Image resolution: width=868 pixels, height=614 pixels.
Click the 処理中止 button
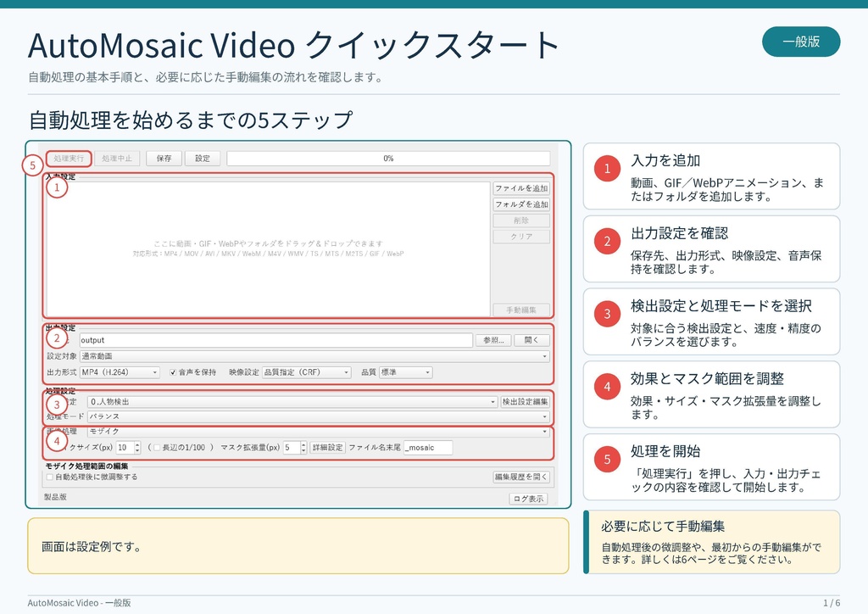117,159
